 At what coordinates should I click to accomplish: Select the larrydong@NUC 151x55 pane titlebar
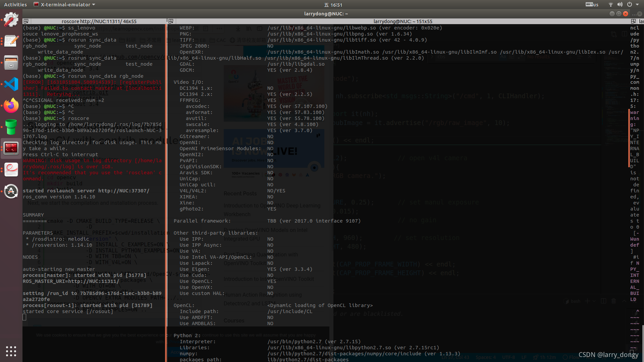click(x=402, y=21)
